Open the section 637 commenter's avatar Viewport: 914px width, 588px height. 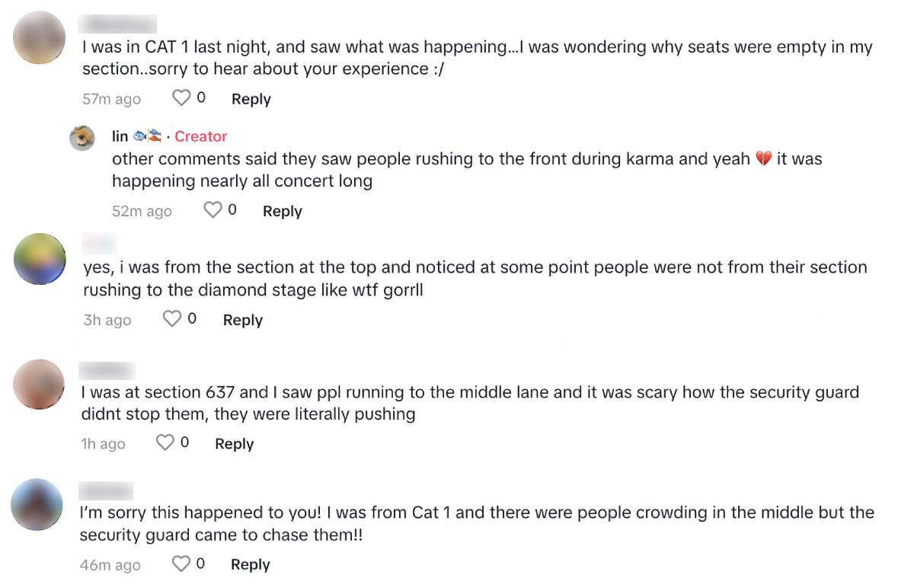pyautogui.click(x=40, y=385)
